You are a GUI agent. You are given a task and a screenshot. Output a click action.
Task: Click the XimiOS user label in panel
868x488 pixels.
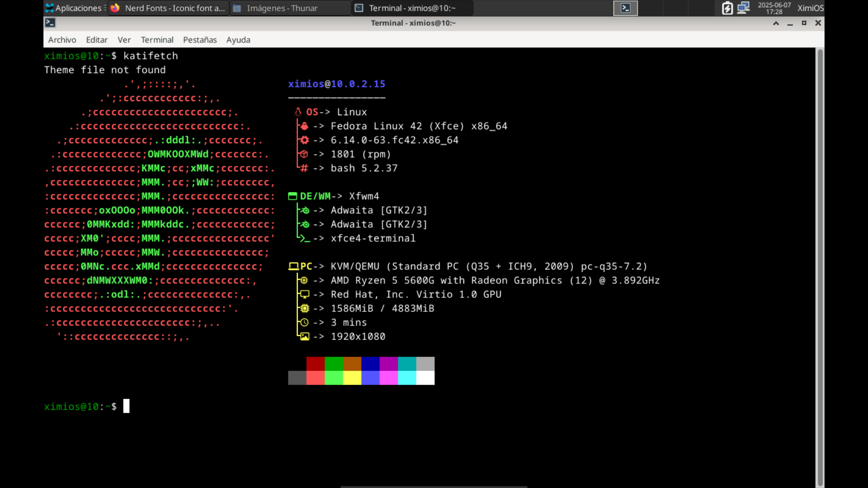tap(810, 8)
